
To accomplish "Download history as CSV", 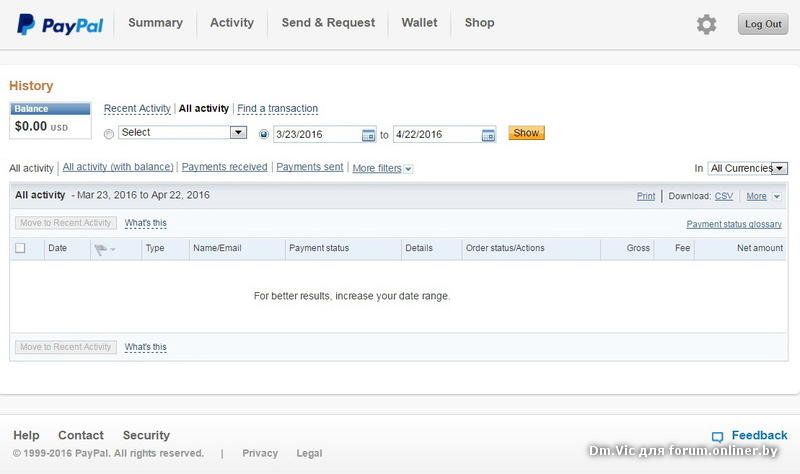I will [x=723, y=196].
